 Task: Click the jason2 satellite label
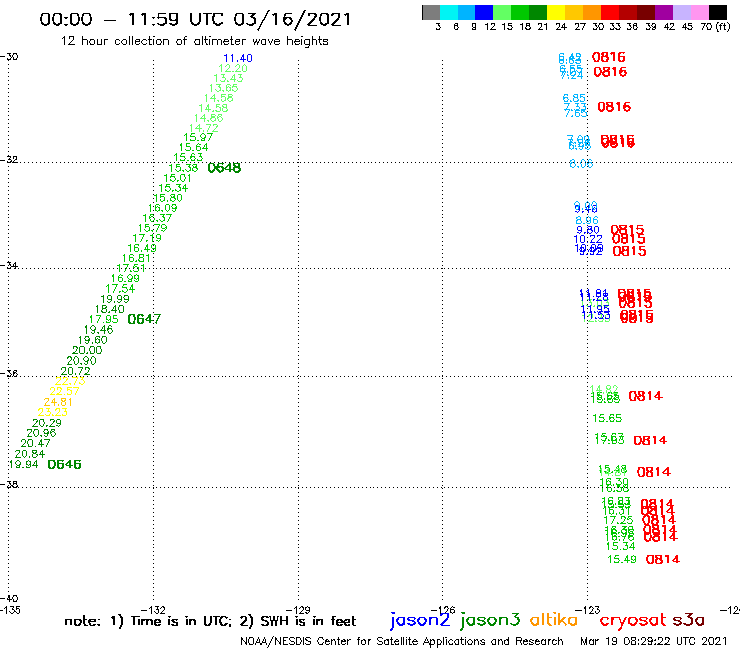pos(420,620)
